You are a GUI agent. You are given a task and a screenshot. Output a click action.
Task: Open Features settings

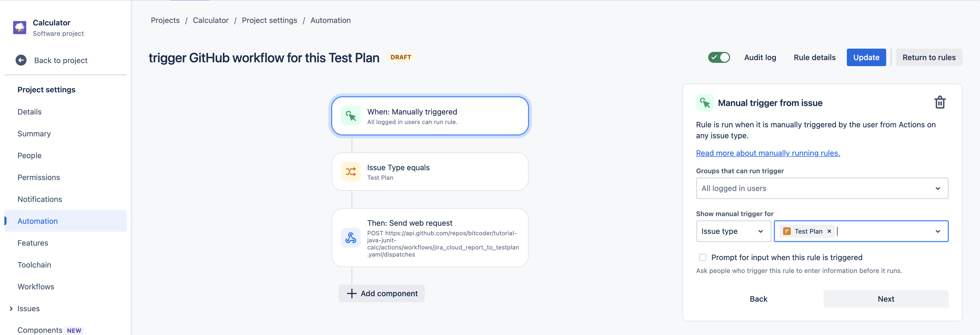pos(33,243)
